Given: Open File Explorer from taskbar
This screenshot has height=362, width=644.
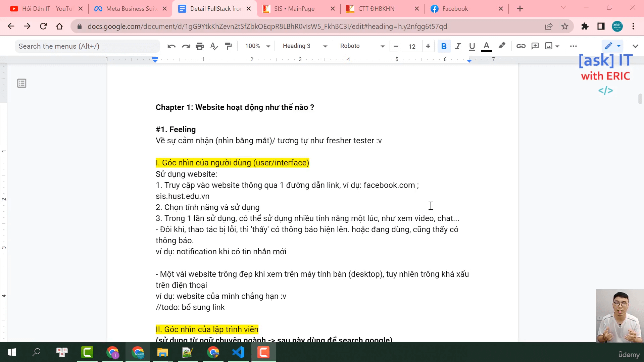Looking at the screenshot, I should [163, 352].
